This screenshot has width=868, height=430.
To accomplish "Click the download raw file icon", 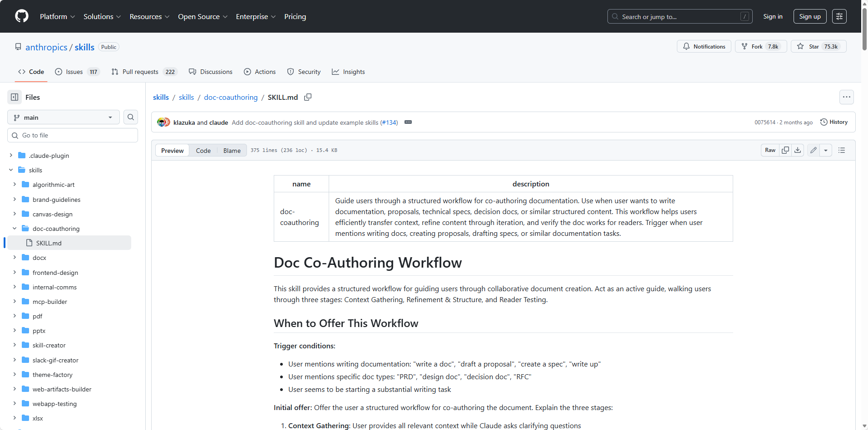I will coord(798,150).
